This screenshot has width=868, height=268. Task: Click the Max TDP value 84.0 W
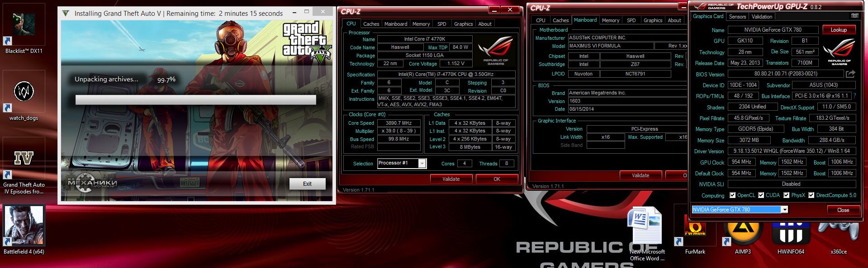[x=460, y=47]
